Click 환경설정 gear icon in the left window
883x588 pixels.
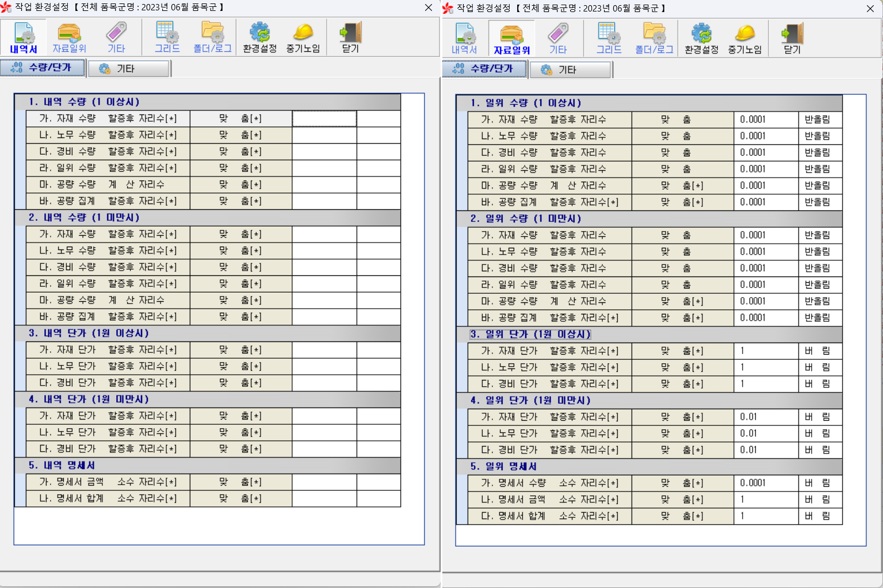[259, 38]
